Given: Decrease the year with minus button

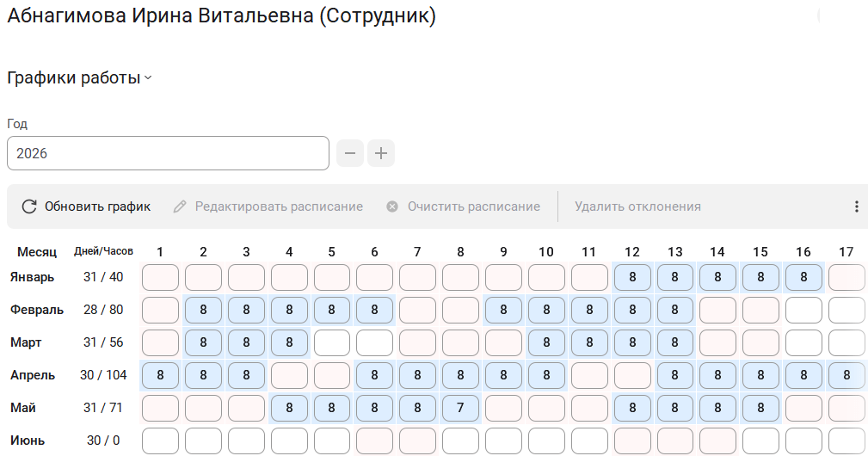Looking at the screenshot, I should click(x=349, y=154).
